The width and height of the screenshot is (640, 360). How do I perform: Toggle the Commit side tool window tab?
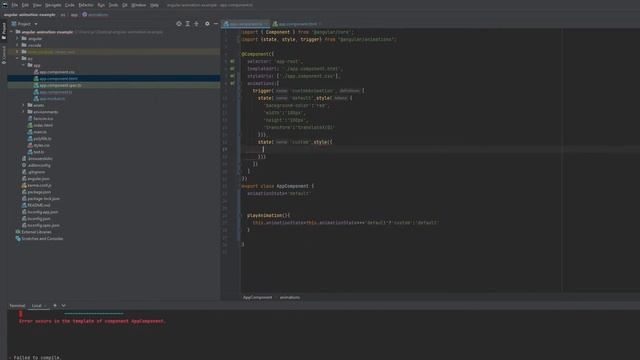pos(4,55)
